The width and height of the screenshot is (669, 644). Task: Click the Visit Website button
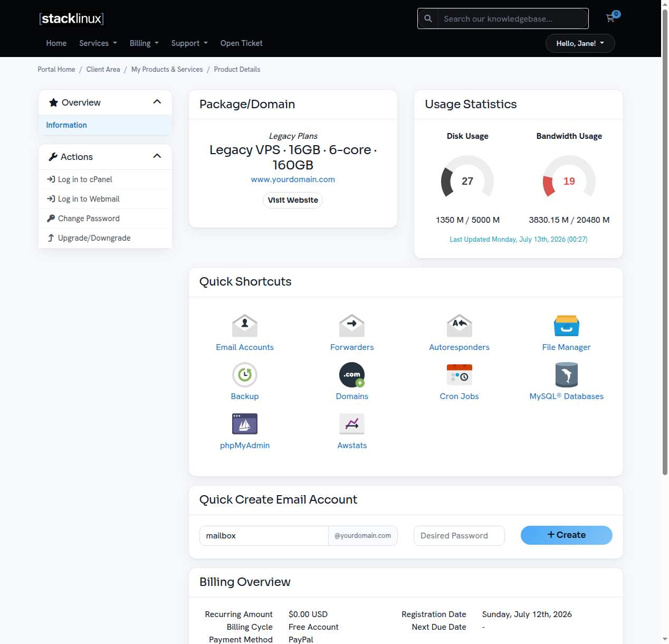(x=293, y=200)
